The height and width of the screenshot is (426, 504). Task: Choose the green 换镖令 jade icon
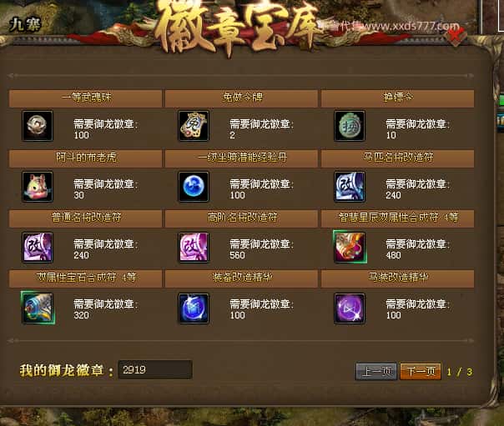pyautogui.click(x=350, y=126)
